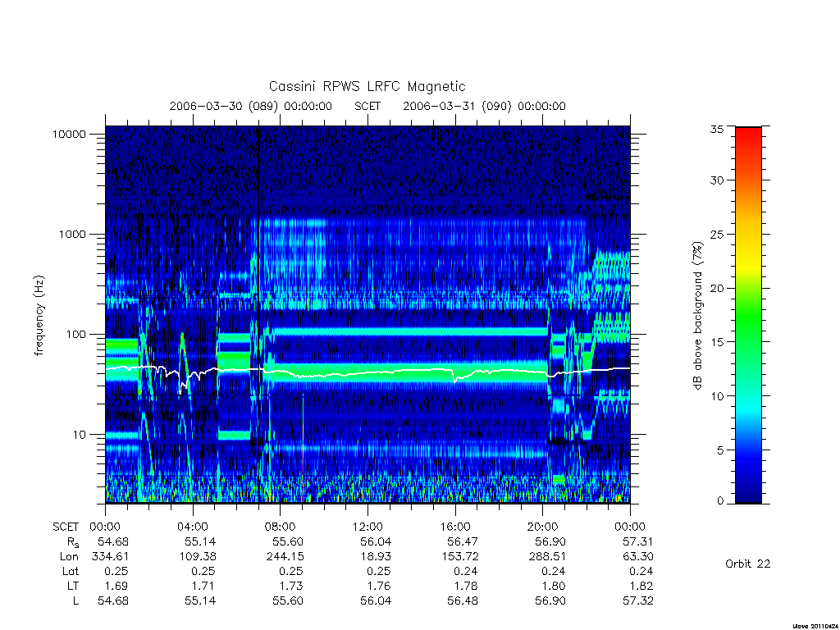Click the Lon value '244.15'
This screenshot has height=630, width=840.
[x=285, y=557]
